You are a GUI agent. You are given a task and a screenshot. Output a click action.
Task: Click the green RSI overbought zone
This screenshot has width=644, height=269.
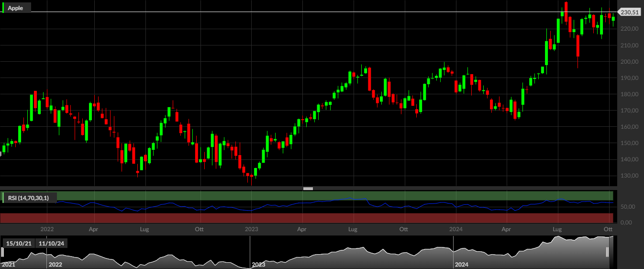tap(335, 195)
